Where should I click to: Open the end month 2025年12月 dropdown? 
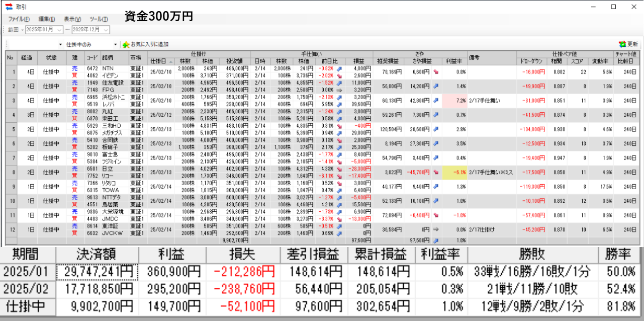(106, 30)
